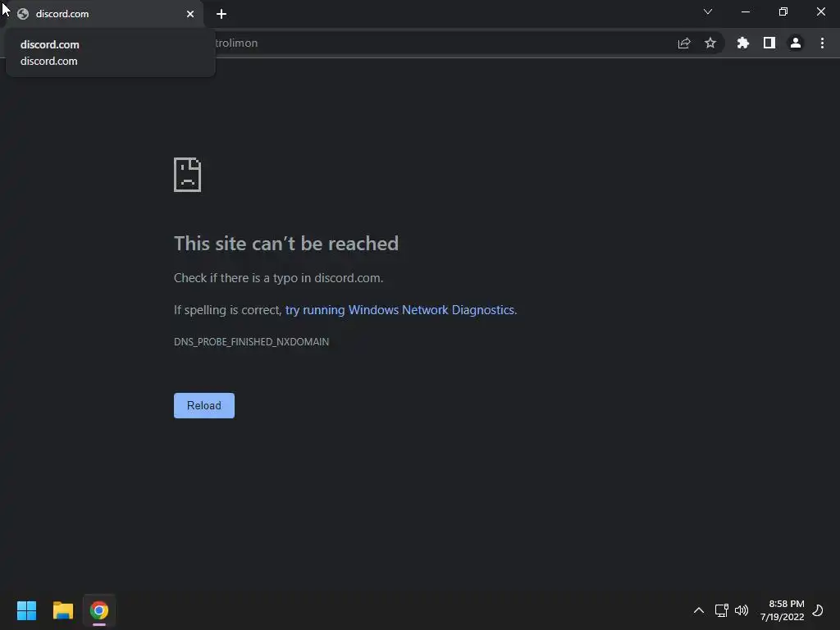
Task: Restore down the Chrome window
Action: [783, 11]
